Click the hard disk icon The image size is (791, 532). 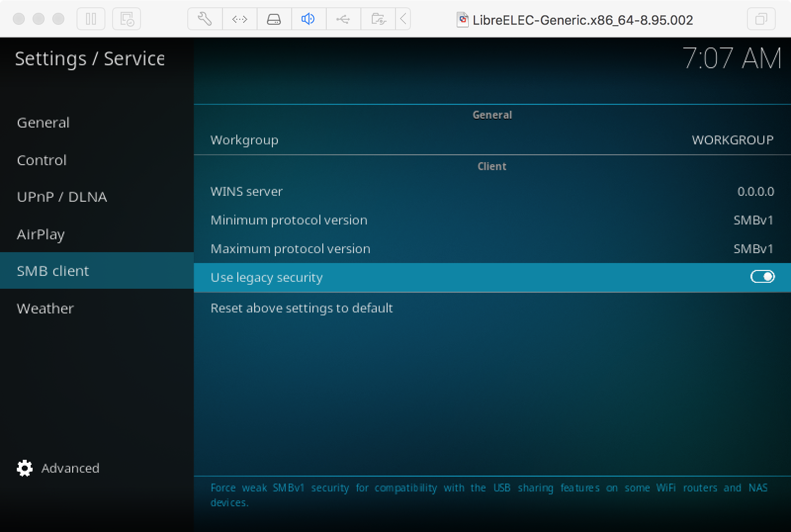pos(274,19)
